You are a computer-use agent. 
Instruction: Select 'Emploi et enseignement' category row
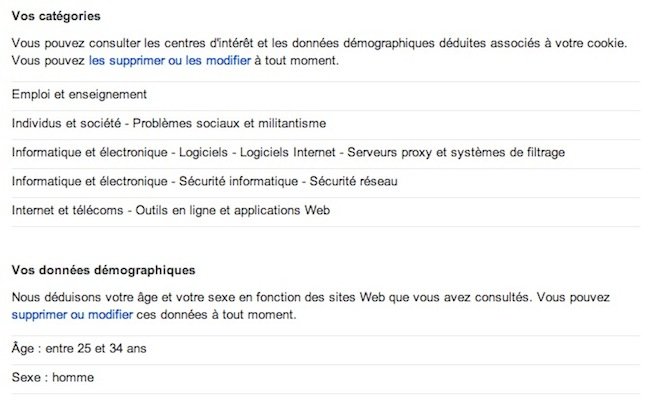click(x=325, y=96)
